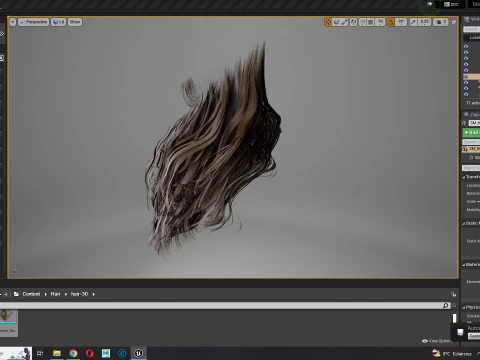Select the hair asset thumbnail in content browser
This screenshot has height=360, width=480.
pos(8,323)
